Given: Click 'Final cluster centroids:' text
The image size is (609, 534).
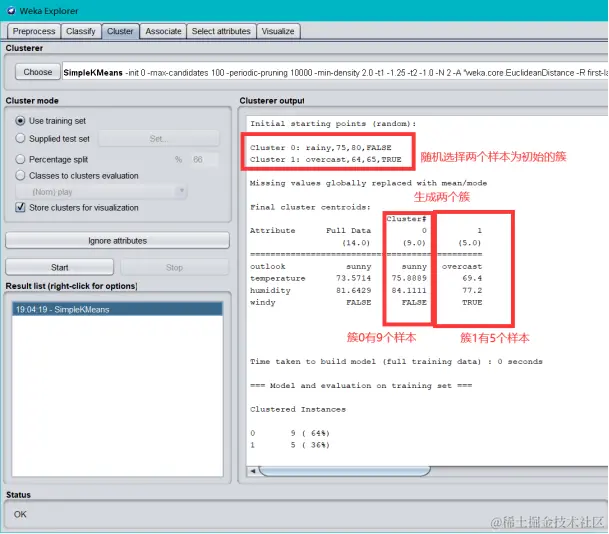Looking at the screenshot, I should 310,207.
